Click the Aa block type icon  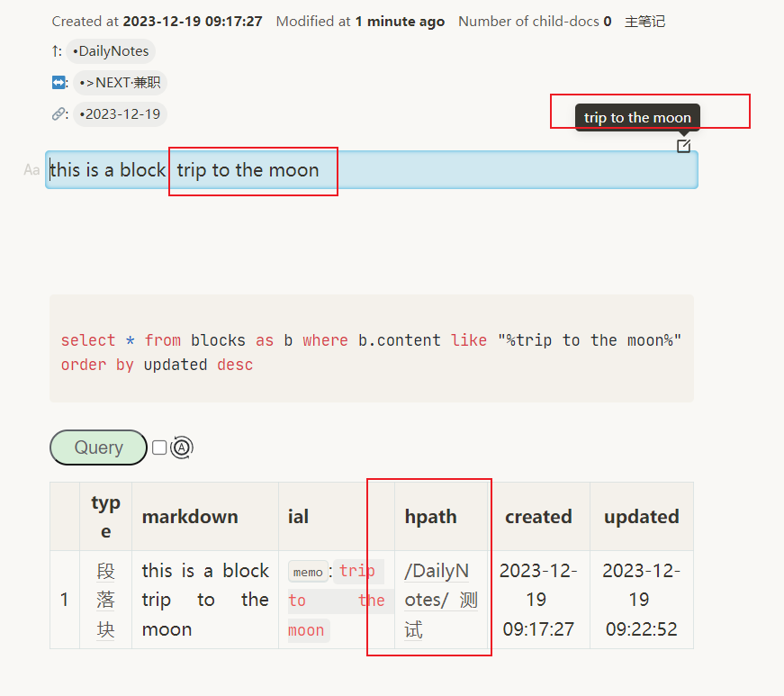point(32,169)
